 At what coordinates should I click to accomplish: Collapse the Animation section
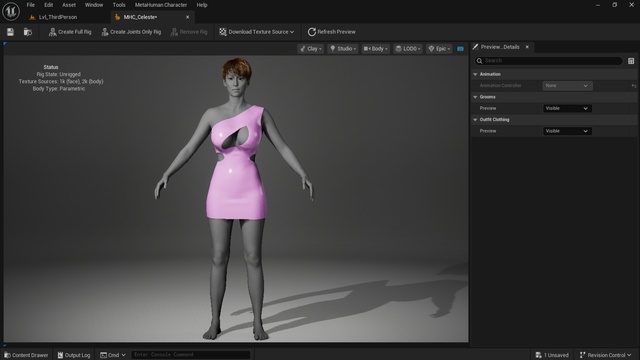(x=475, y=74)
